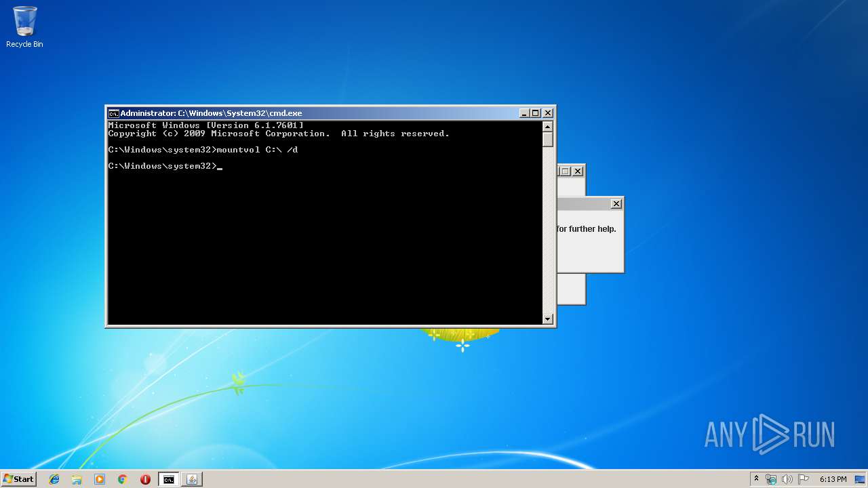Click the 'mountvol C:\ /d' command line

click(x=203, y=150)
